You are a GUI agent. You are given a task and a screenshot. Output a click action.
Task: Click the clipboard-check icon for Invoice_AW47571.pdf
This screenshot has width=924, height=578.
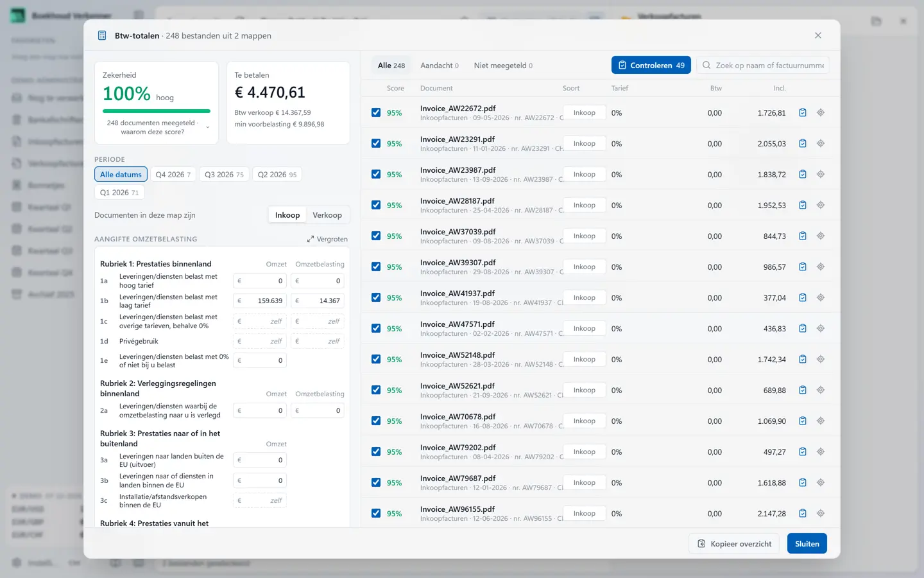(803, 328)
